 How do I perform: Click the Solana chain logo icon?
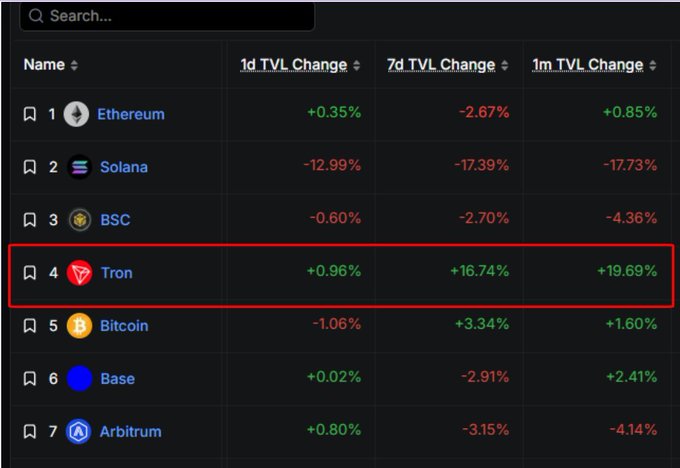[79, 167]
